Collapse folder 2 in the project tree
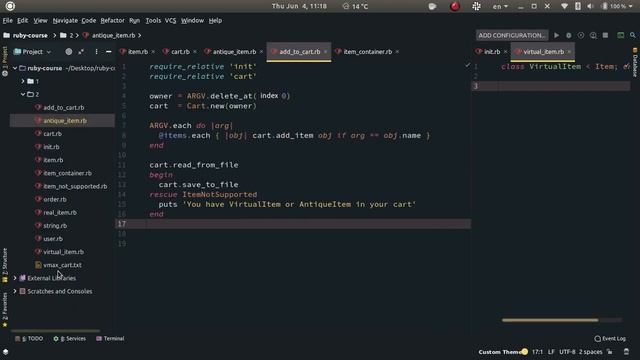 [23, 94]
